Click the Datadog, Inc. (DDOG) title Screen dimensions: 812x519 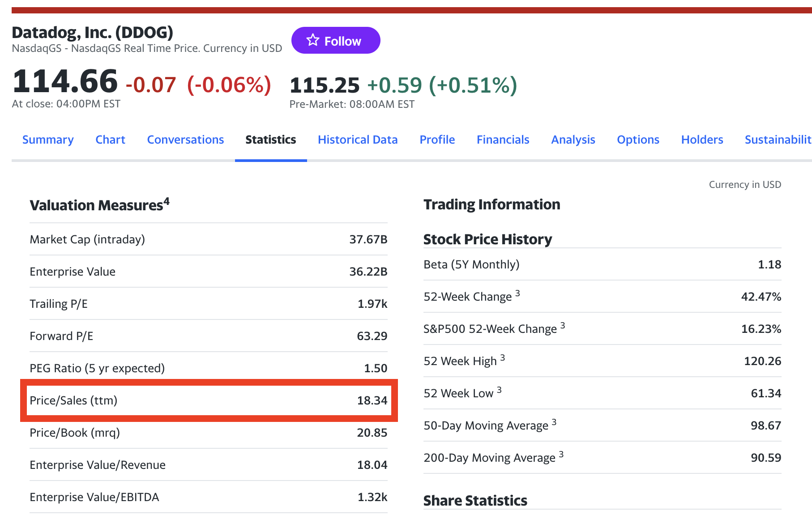pyautogui.click(x=93, y=32)
